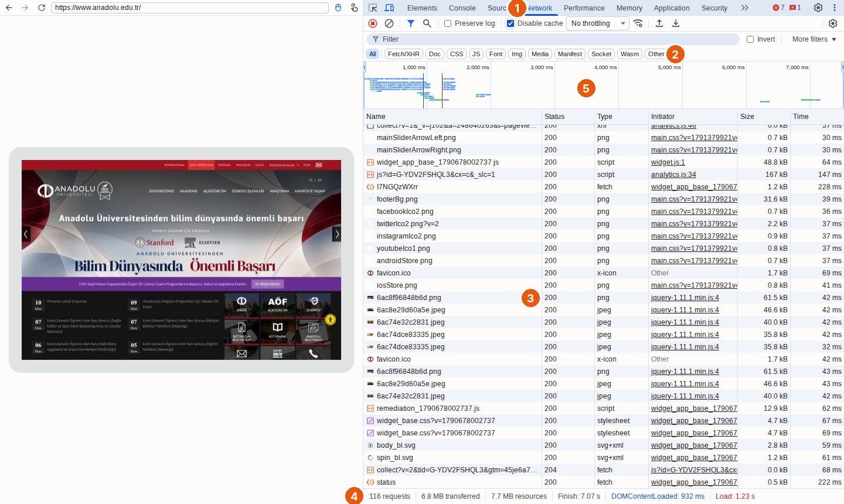Screen dimensions: 844x504
Task: Click the right slider arrow on the webpage
Action: click(x=336, y=234)
